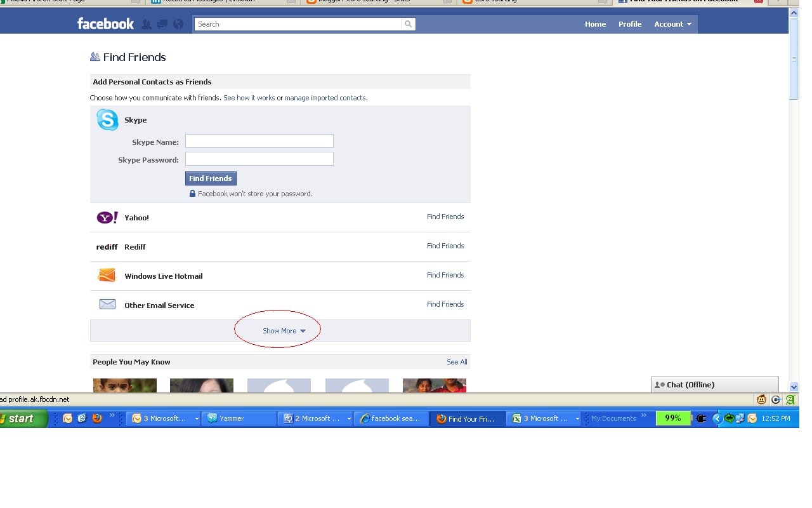Open the 3 Microsoft Excel taskbar group dropdown
Screen dimensions: 812x508
pyautogui.click(x=577, y=418)
